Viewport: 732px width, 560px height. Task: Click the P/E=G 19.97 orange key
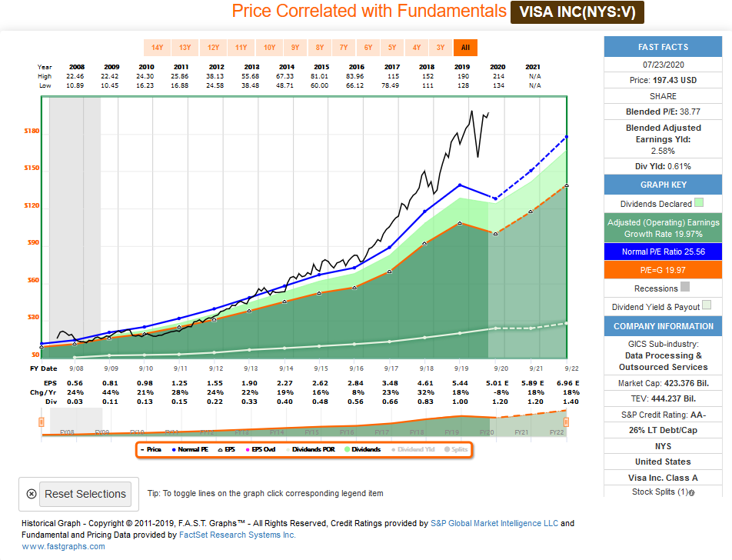coord(663,270)
